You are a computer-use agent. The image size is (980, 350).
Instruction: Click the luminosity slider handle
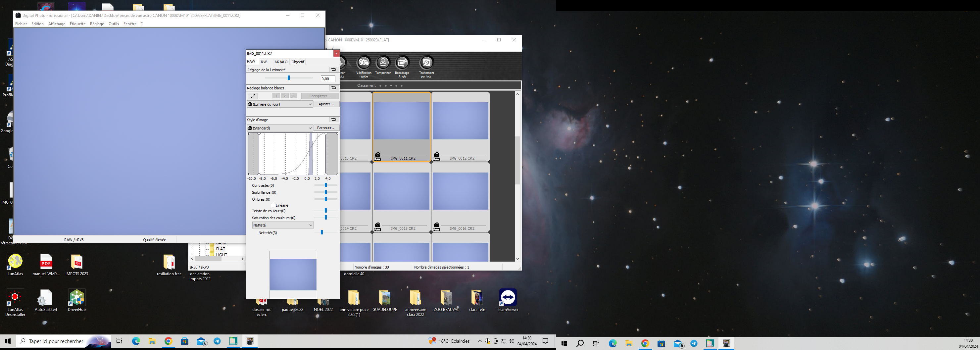point(289,77)
